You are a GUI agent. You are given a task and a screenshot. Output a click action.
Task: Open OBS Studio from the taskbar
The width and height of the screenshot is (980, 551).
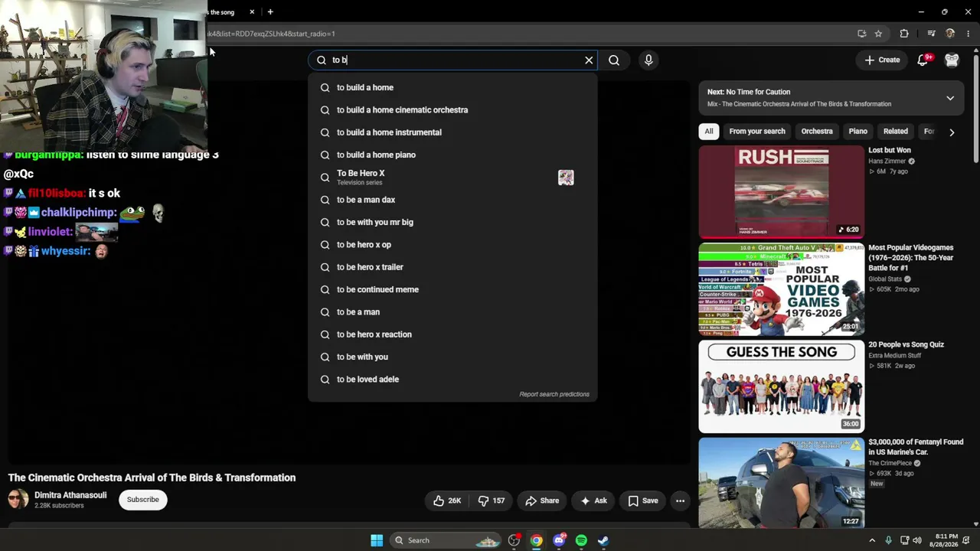point(514,540)
